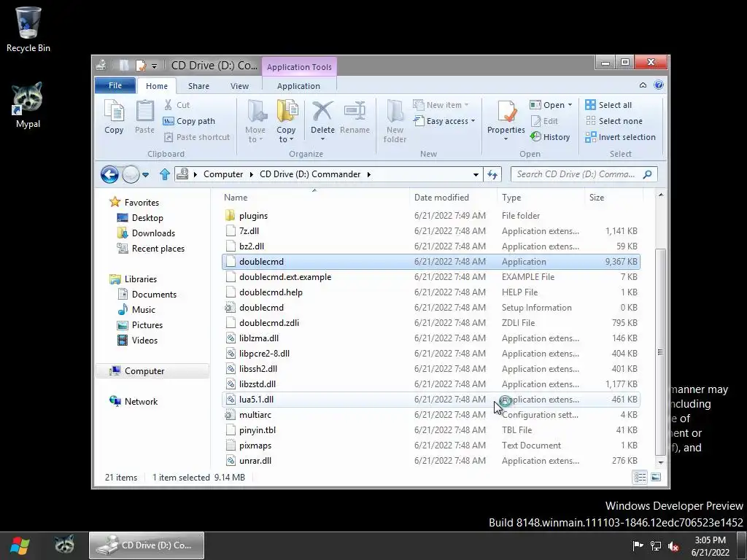The image size is (747, 560).
Task: Expand the New item dropdown
Action: [441, 105]
